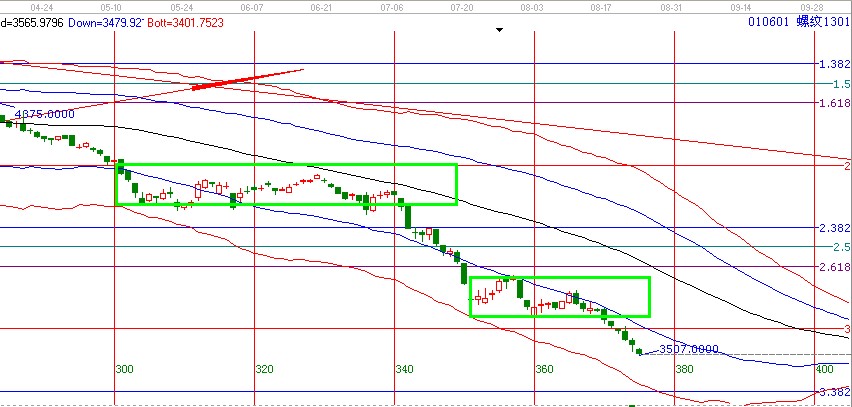Click the 3.382 Fibonacci level label
852x407 pixels.
[833, 393]
